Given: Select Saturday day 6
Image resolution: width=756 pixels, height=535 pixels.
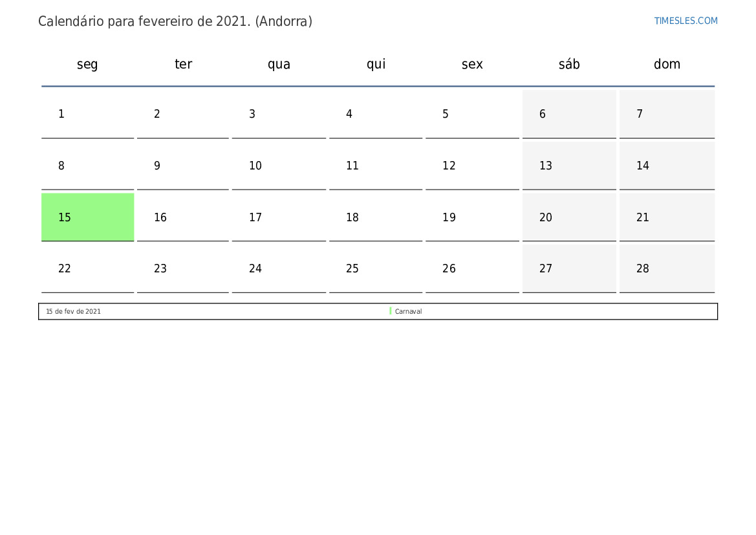Looking at the screenshot, I should pyautogui.click(x=569, y=115).
